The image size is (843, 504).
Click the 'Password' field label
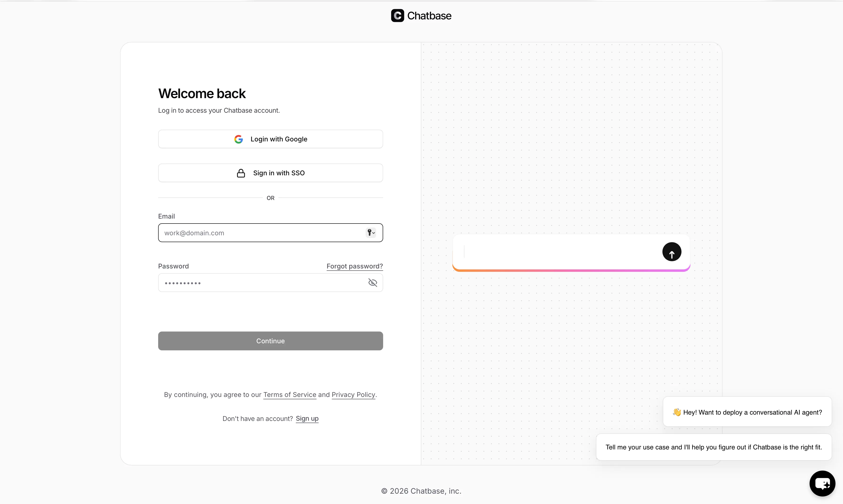click(173, 266)
